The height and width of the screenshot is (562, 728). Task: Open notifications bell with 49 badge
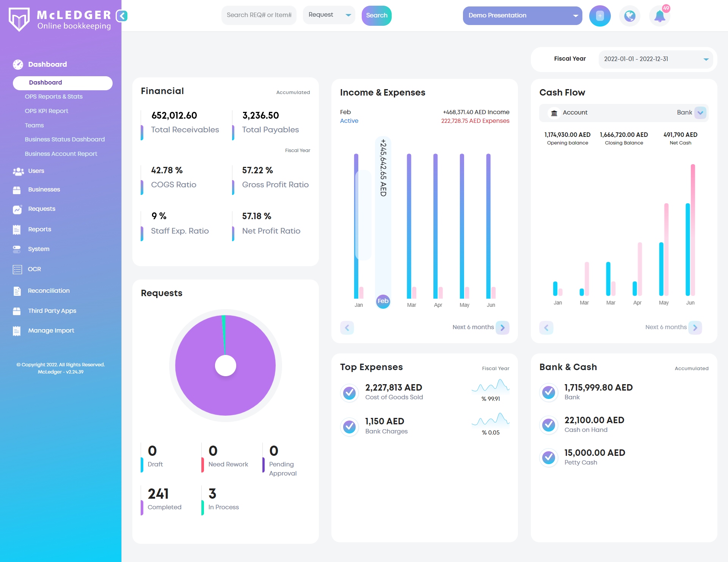(x=660, y=16)
